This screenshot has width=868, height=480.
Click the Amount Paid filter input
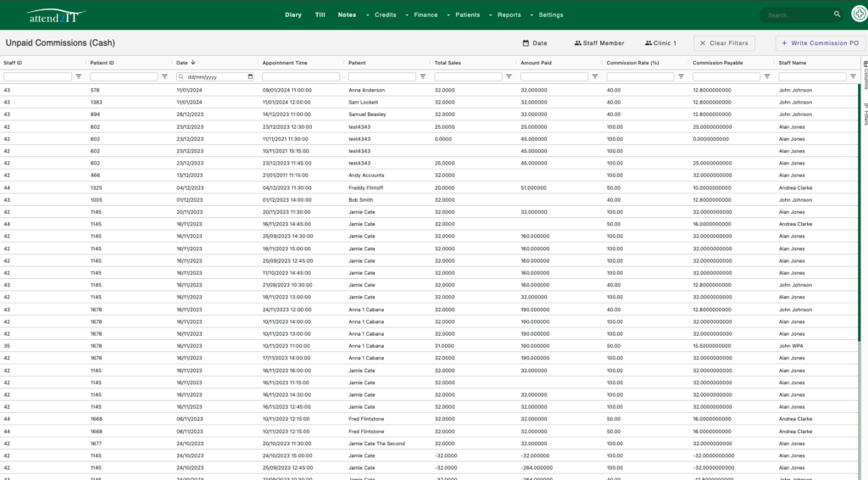pos(554,77)
